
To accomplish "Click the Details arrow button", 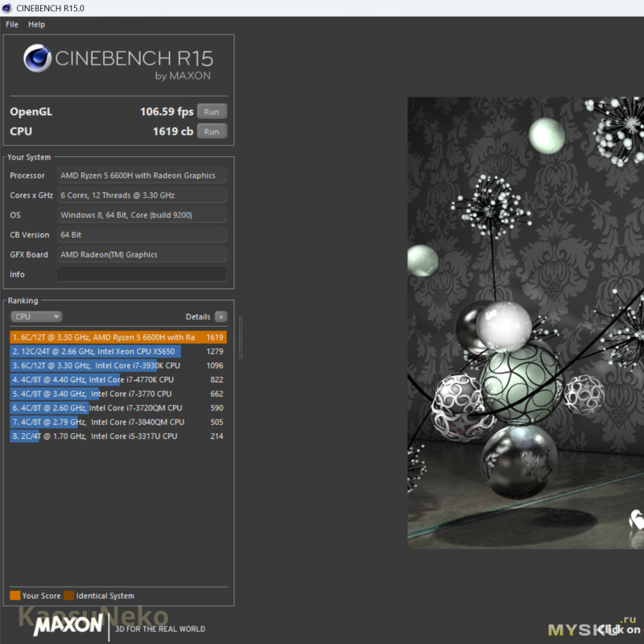I will [221, 316].
